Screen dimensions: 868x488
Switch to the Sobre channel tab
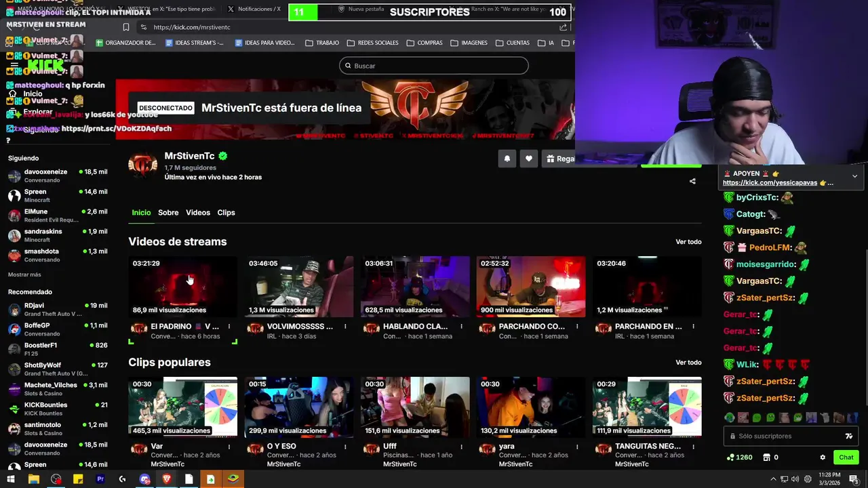point(168,213)
